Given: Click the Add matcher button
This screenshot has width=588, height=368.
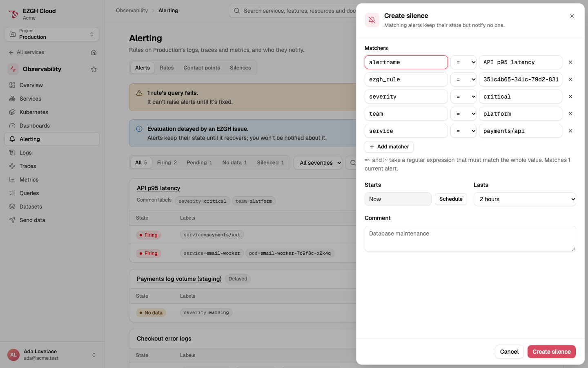Looking at the screenshot, I should point(389,147).
